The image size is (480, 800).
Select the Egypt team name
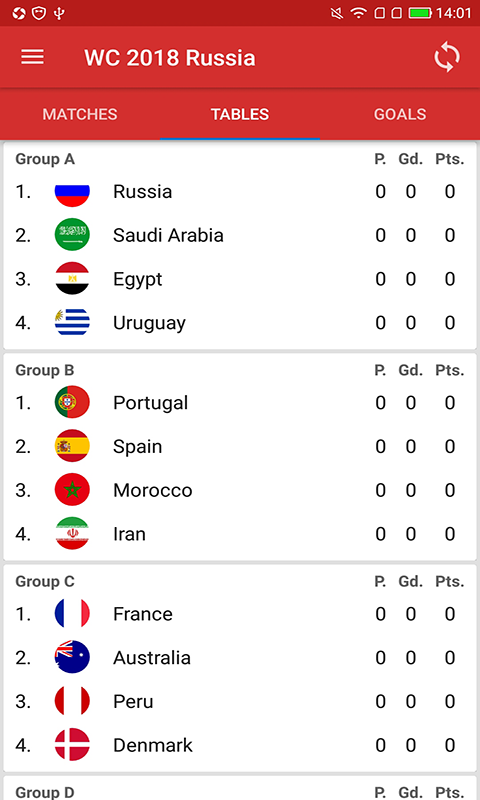[138, 280]
